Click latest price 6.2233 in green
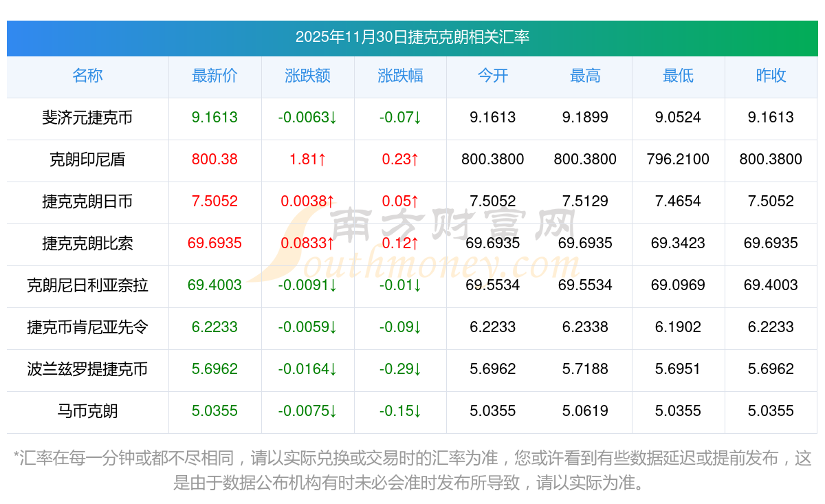The width and height of the screenshot is (825, 504). pos(214,327)
